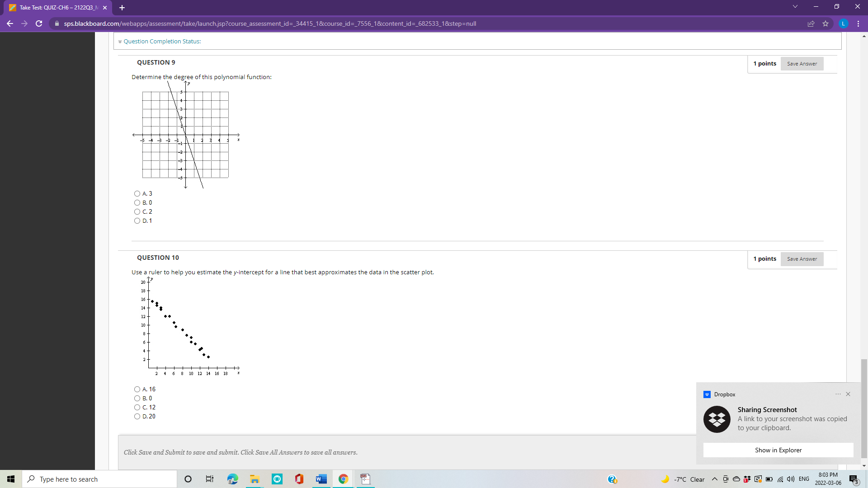Click the share page icon in address bar
868x488 pixels.
811,23
